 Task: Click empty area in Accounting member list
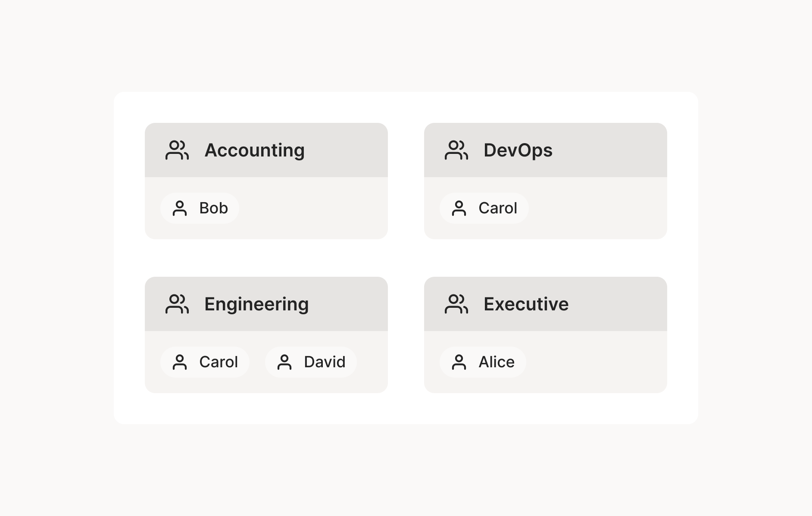(x=314, y=208)
